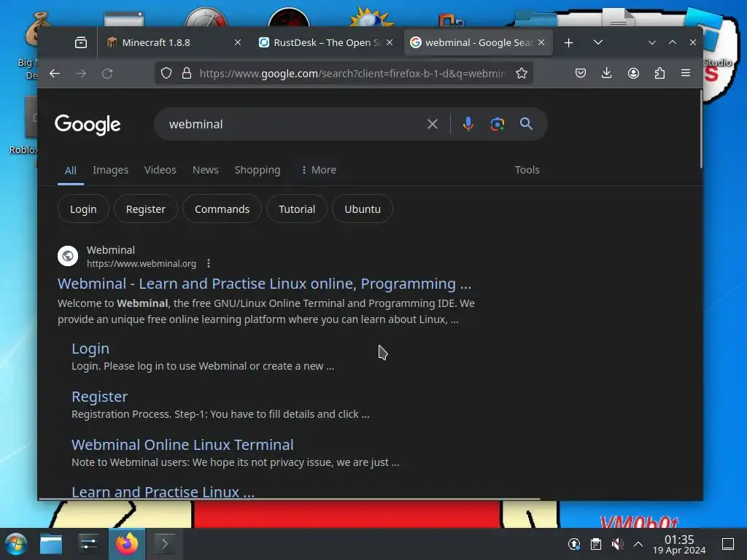Clear the Google search box
Screen dimensions: 747x560
(432, 124)
